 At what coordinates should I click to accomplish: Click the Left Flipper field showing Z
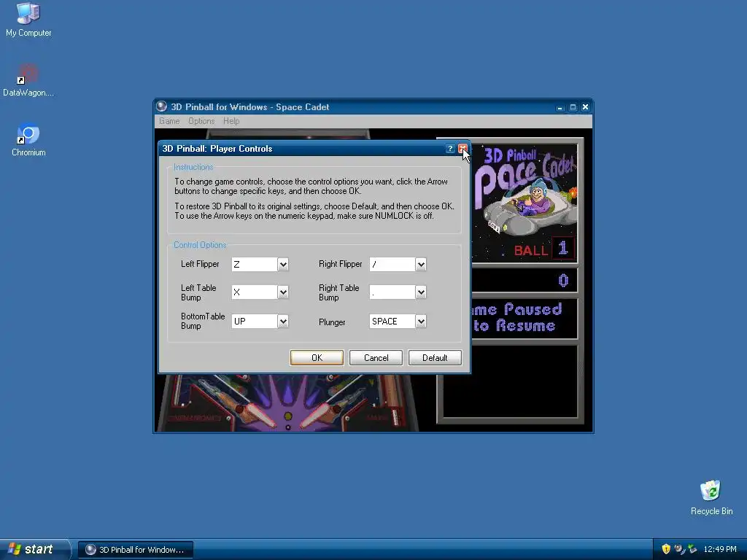(255, 264)
